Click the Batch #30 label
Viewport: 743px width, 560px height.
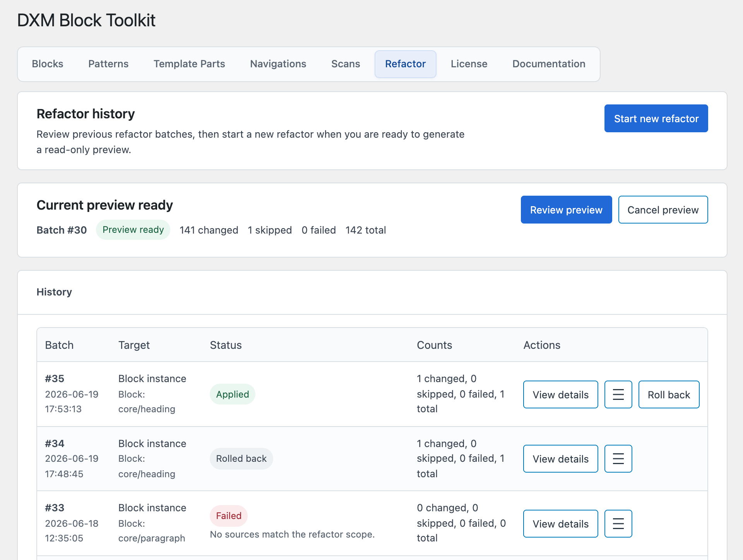(x=62, y=230)
